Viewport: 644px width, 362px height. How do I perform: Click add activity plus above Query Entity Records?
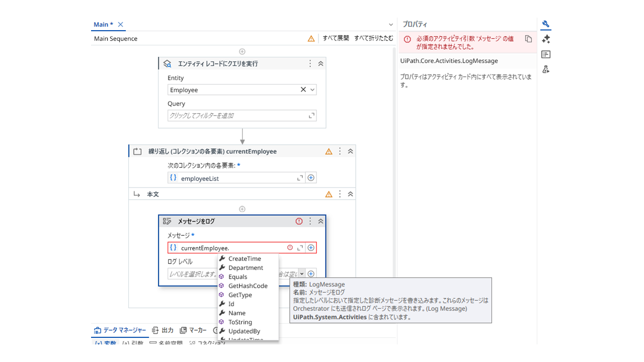coord(242,51)
